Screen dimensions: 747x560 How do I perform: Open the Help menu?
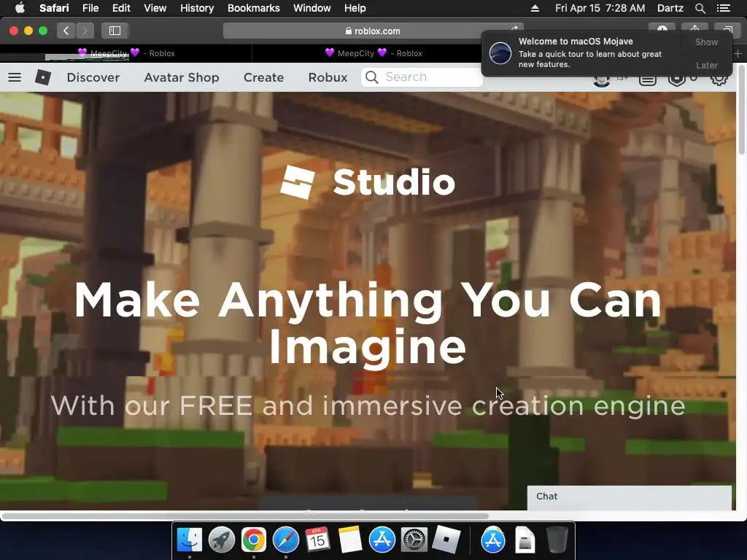click(x=355, y=8)
